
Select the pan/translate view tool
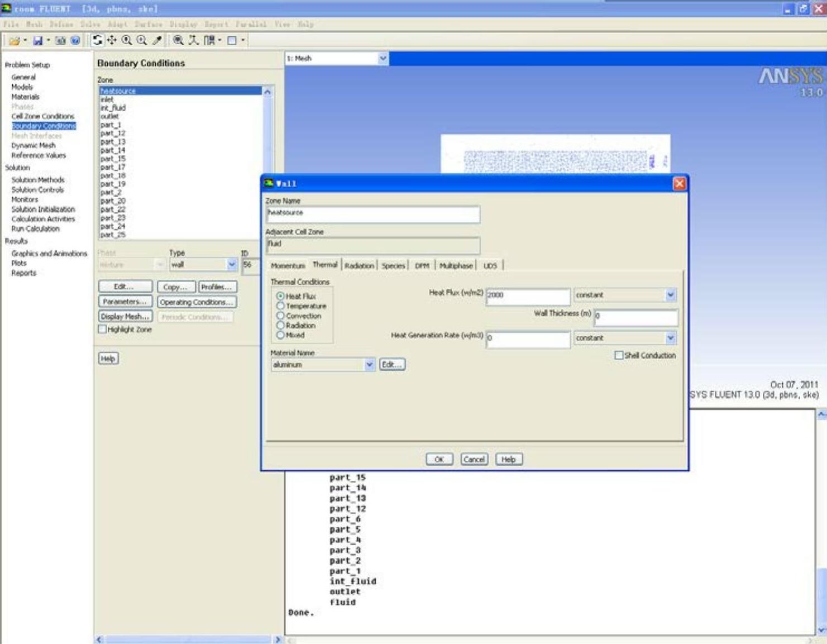click(x=112, y=40)
